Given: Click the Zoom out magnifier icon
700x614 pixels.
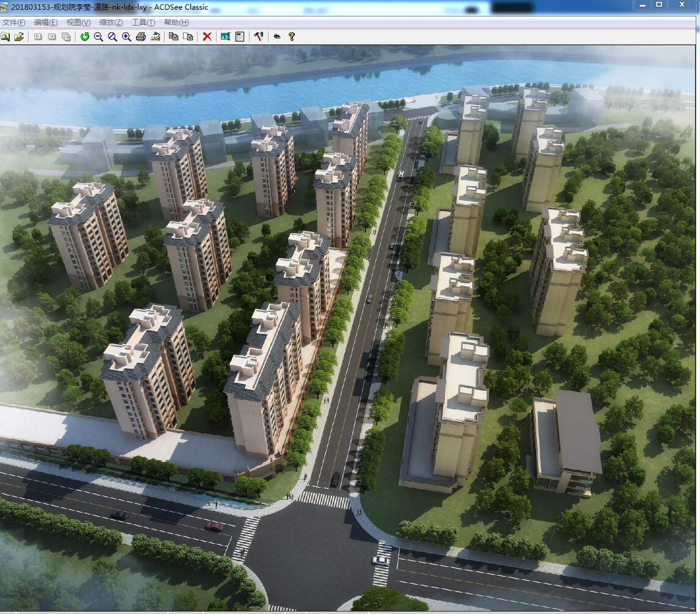Looking at the screenshot, I should pyautogui.click(x=98, y=36).
